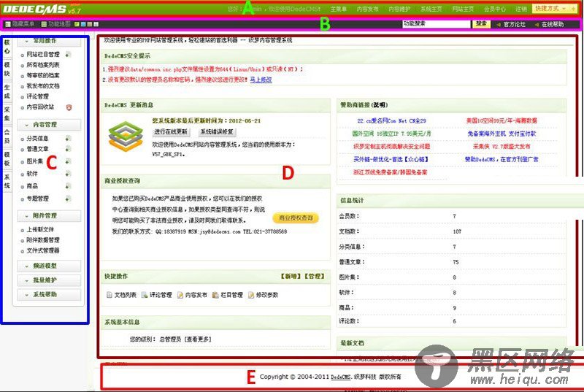
Task: Click the 马上修改 link
Action: (261, 80)
